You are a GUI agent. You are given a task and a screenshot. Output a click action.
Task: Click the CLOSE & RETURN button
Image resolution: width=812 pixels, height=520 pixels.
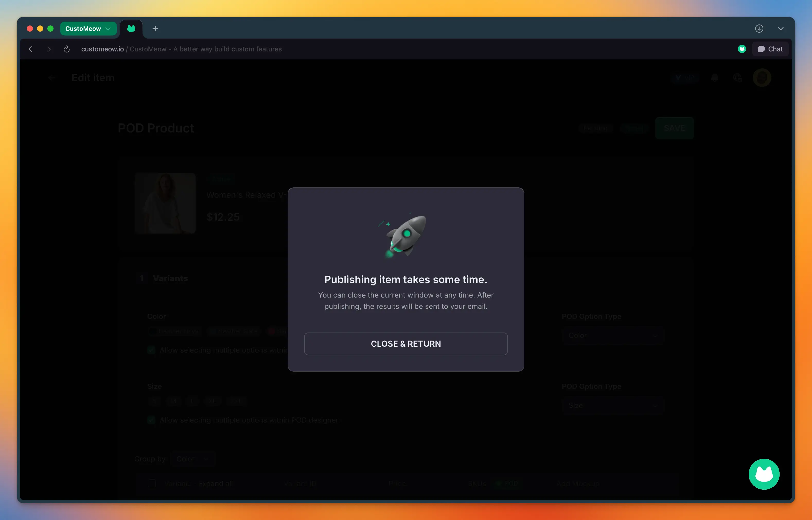pos(406,343)
